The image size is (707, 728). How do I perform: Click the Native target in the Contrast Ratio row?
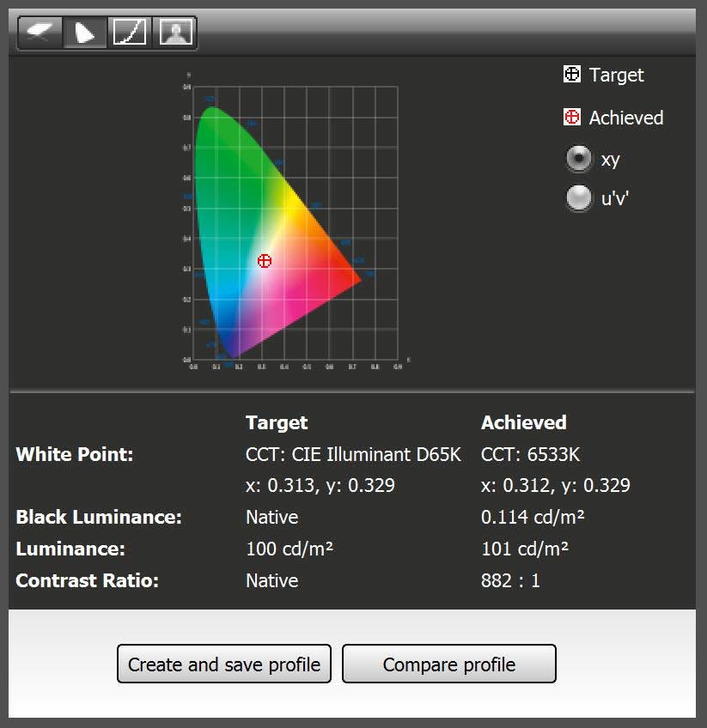[x=271, y=581]
